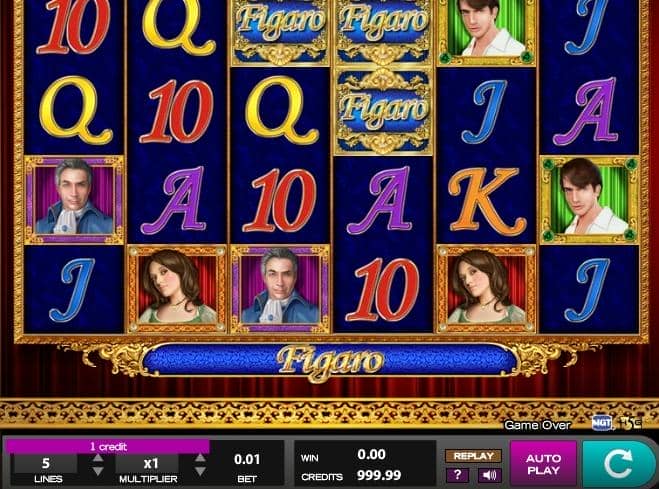Click the Figaro wild symbol in second row
659x489 pixels.
coord(383,111)
